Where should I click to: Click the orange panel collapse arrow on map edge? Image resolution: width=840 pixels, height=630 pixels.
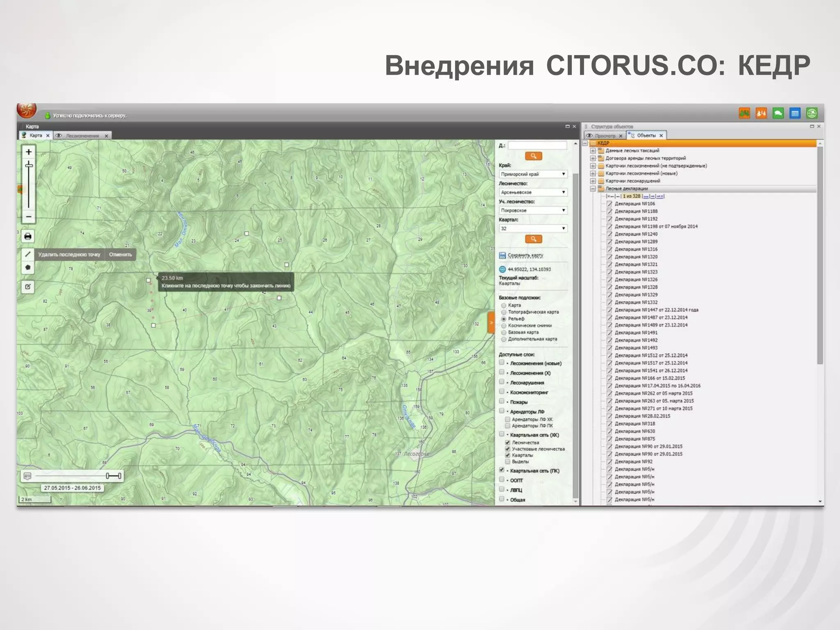491,322
